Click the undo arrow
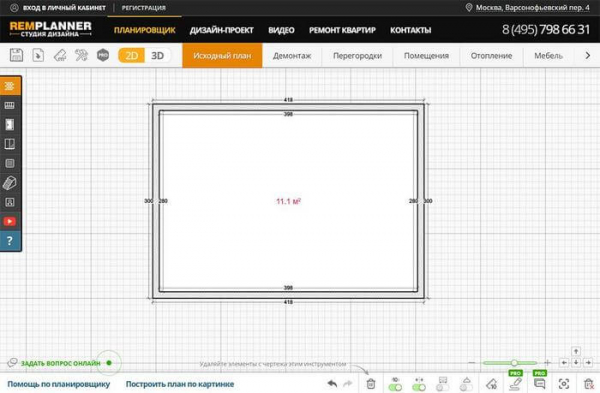This screenshot has height=393, width=600. tap(332, 383)
